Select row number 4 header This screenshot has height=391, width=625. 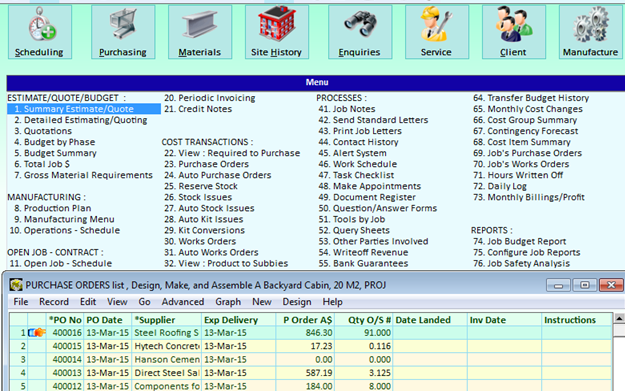point(18,373)
